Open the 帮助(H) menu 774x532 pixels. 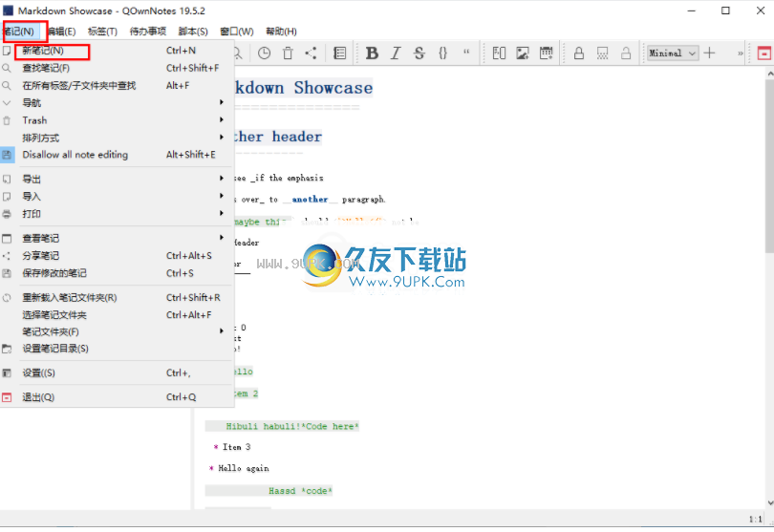281,32
